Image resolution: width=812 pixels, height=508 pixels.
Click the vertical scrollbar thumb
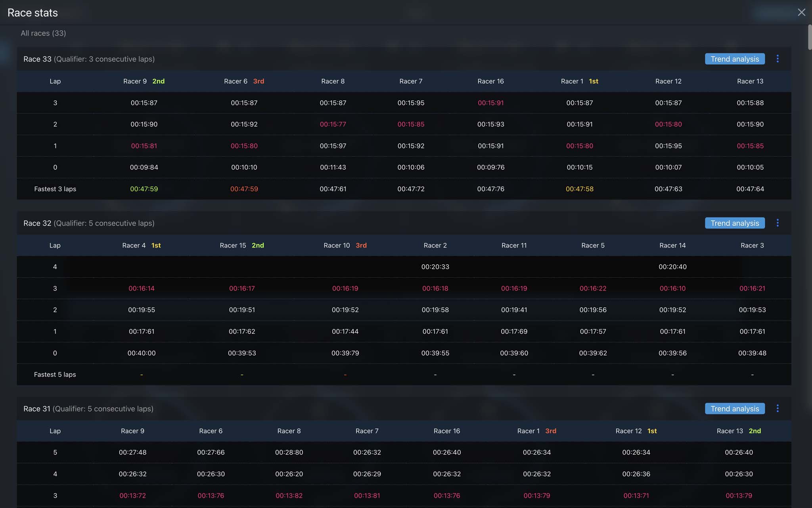(810, 37)
